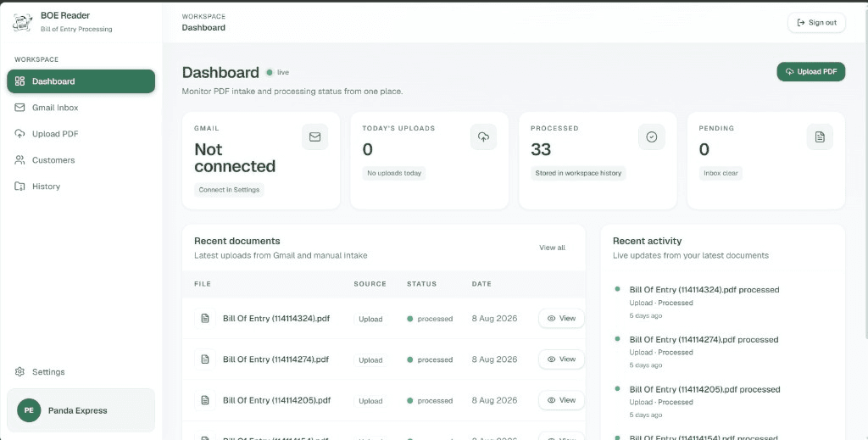Image resolution: width=868 pixels, height=440 pixels.
Task: Click the processed status for 114114205
Action: coord(430,401)
